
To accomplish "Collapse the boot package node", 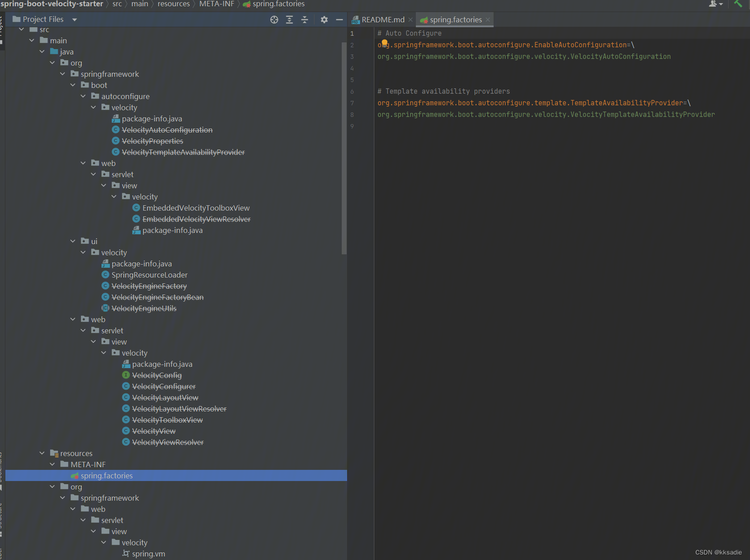I will (x=73, y=85).
